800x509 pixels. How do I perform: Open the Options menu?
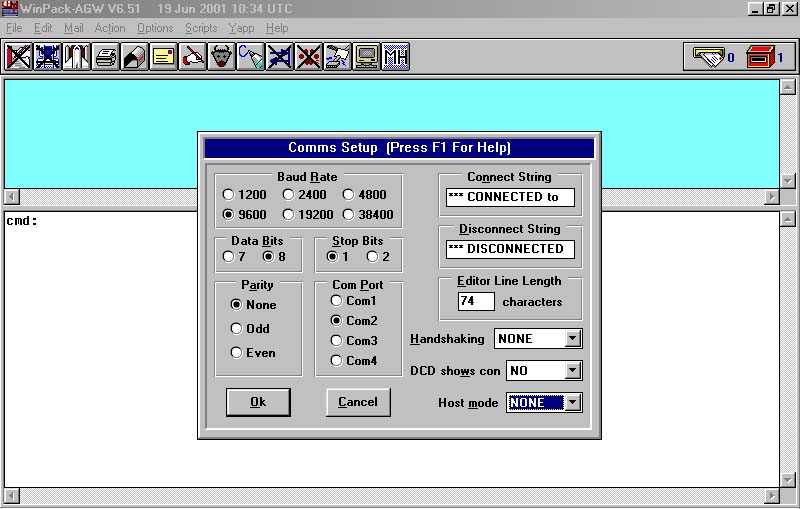pos(155,28)
